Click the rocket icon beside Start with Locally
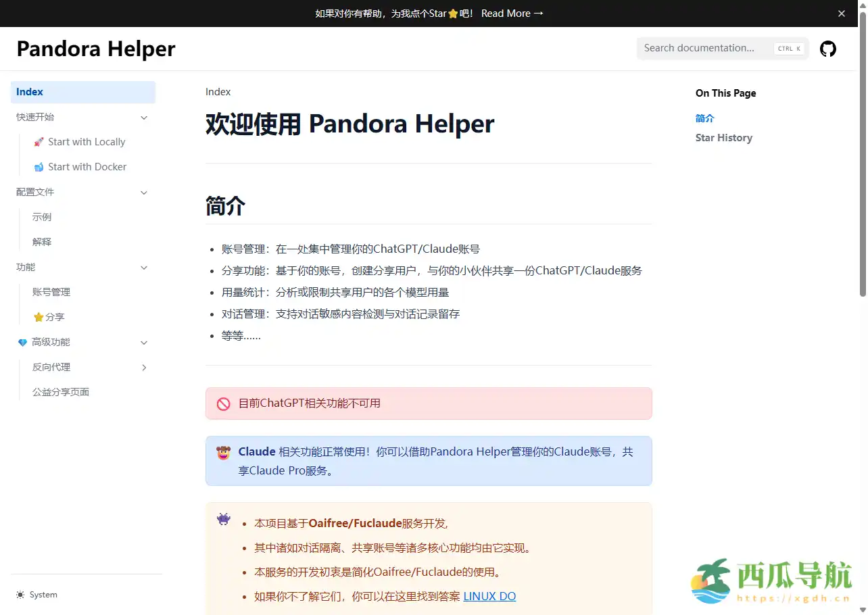This screenshot has height=615, width=868. 39,141
